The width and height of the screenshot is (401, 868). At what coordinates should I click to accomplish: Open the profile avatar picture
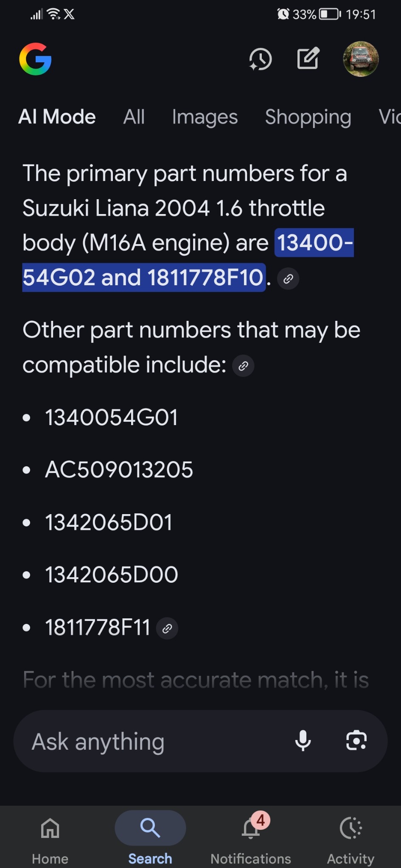[361, 59]
